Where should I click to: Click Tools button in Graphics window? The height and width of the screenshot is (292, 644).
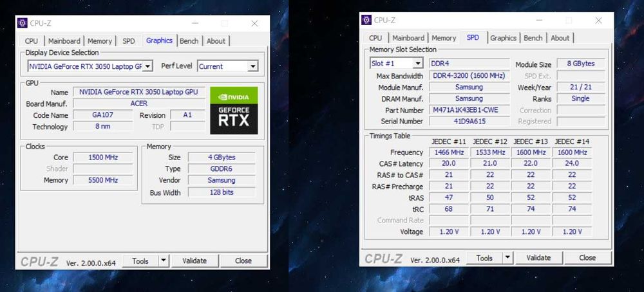140,260
